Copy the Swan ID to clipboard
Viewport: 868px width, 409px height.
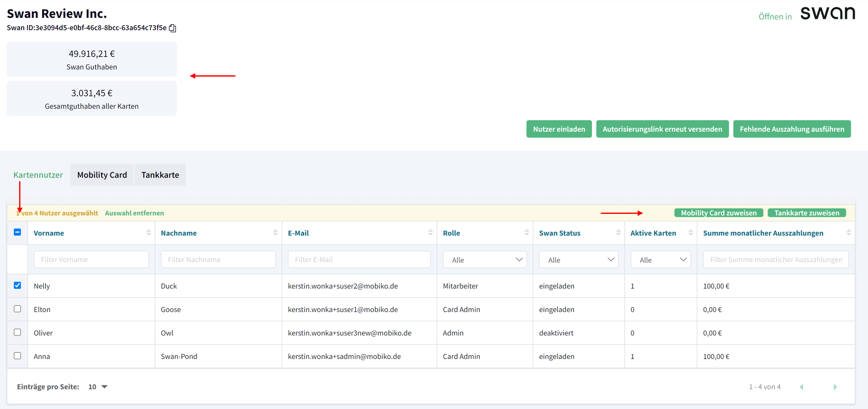172,28
